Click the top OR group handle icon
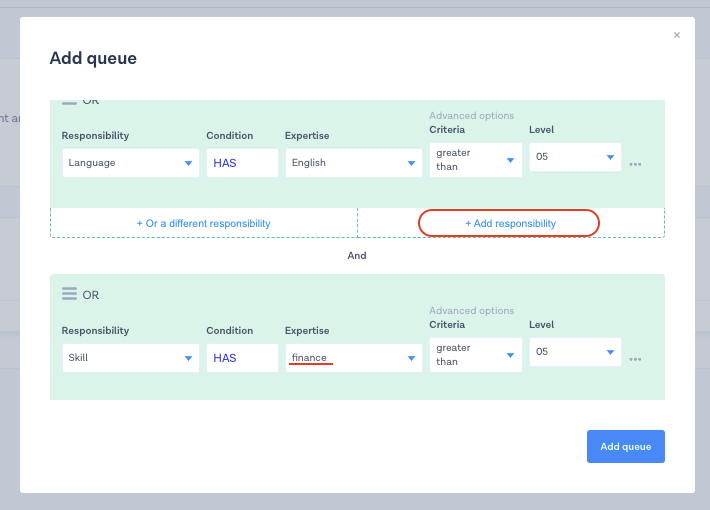 tap(69, 101)
